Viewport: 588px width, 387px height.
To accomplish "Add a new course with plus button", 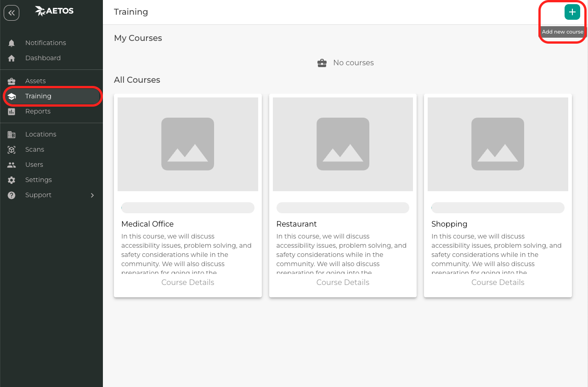I will tap(572, 12).
